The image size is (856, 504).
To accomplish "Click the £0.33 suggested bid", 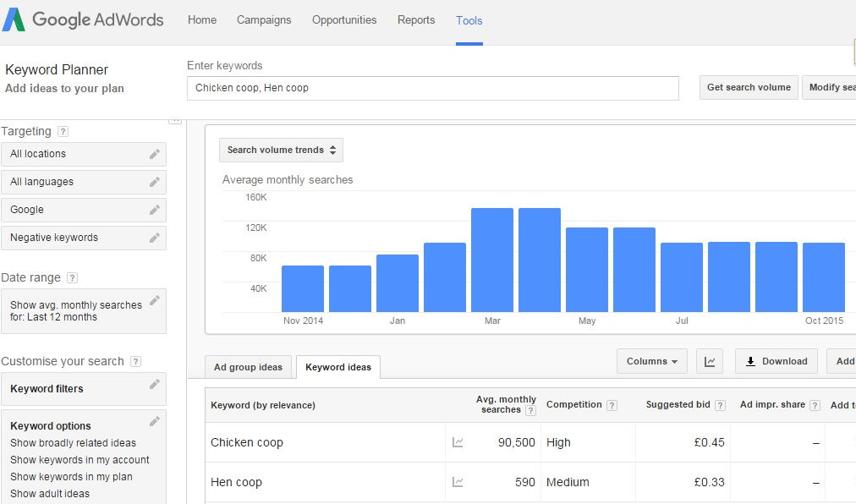I will click(709, 482).
